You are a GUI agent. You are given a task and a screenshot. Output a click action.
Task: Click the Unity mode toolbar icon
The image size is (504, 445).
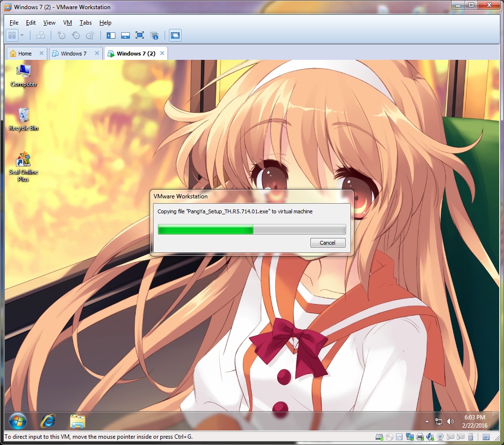click(x=154, y=35)
